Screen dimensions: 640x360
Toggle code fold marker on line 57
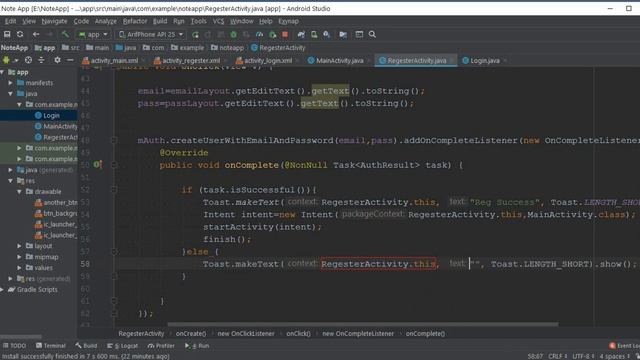pyautogui.click(x=114, y=252)
